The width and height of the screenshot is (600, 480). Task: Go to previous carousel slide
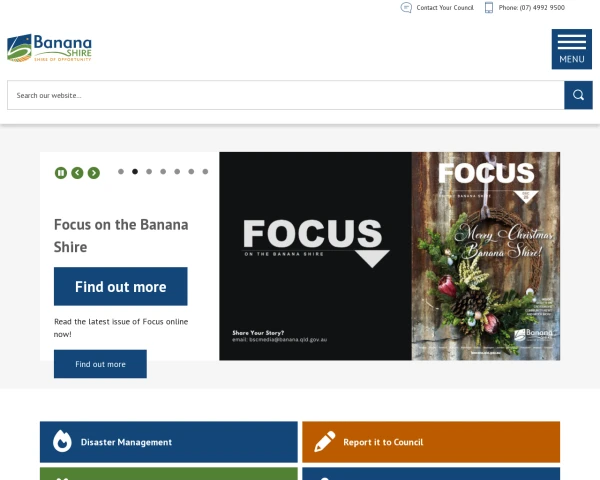pos(77,173)
